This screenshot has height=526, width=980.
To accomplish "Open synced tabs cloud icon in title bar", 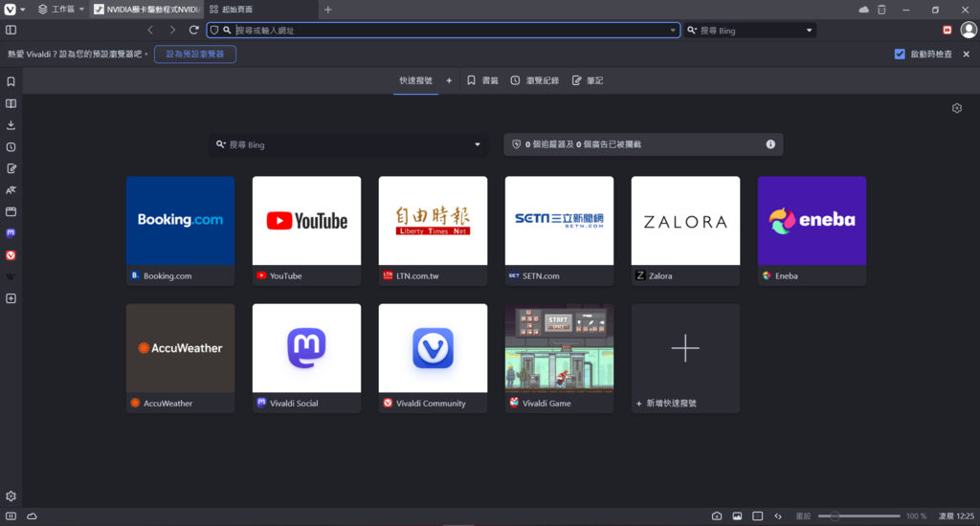I will point(864,10).
